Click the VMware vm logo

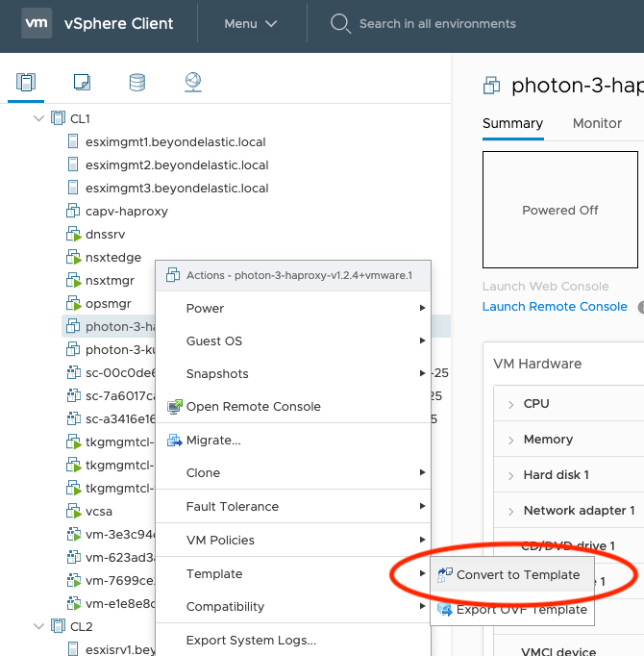[x=36, y=23]
